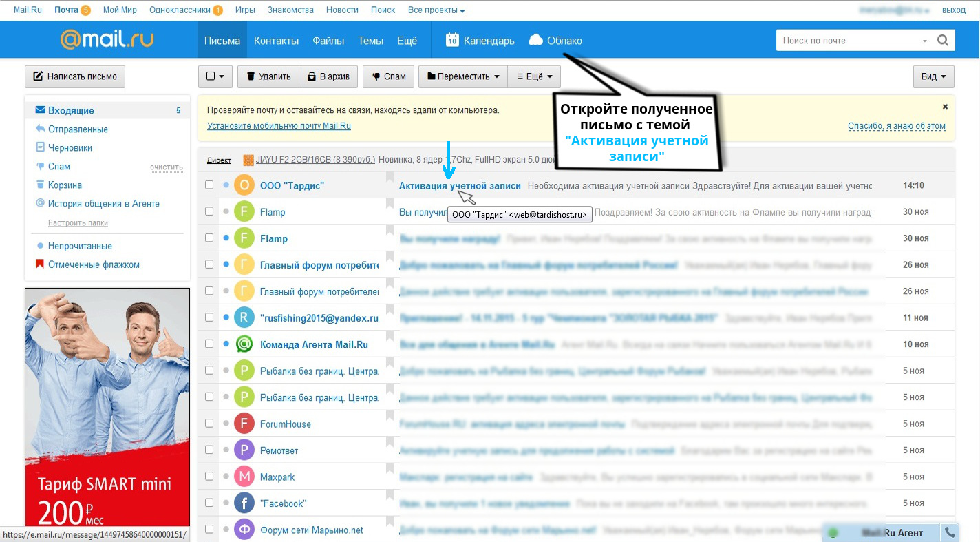Image resolution: width=980 pixels, height=542 pixels.
Task: Open Активация учетной записи message
Action: coord(460,185)
